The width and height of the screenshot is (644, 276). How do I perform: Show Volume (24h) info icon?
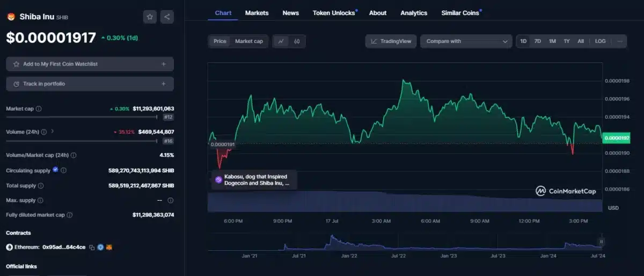coord(44,132)
